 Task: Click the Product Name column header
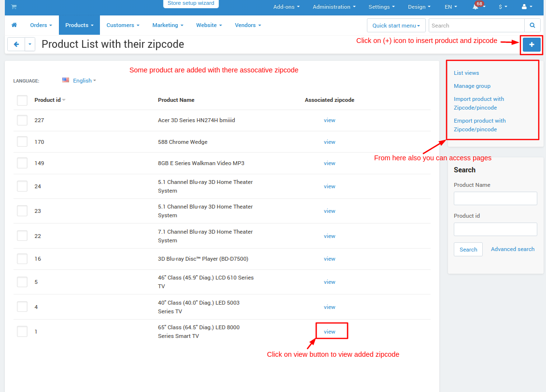pos(176,100)
